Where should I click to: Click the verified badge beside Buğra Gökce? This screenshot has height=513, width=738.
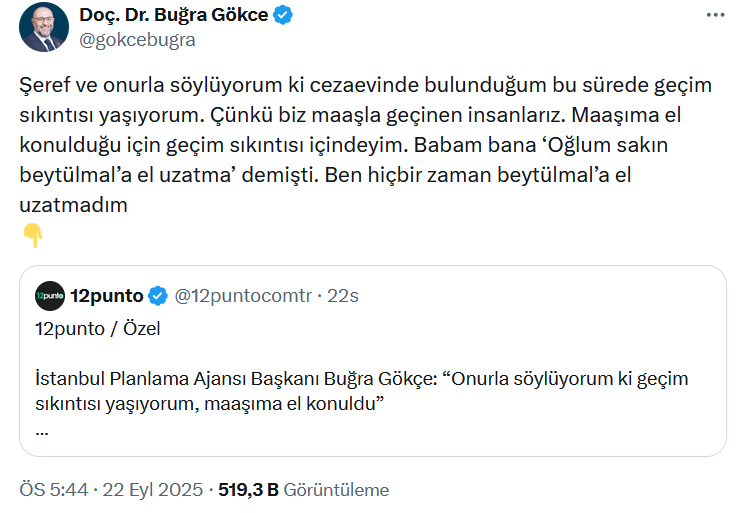click(x=285, y=15)
